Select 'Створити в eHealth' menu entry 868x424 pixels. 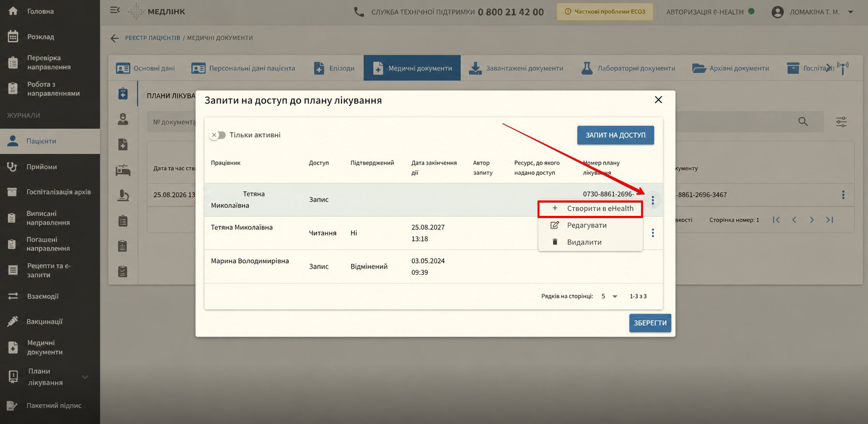click(x=590, y=209)
